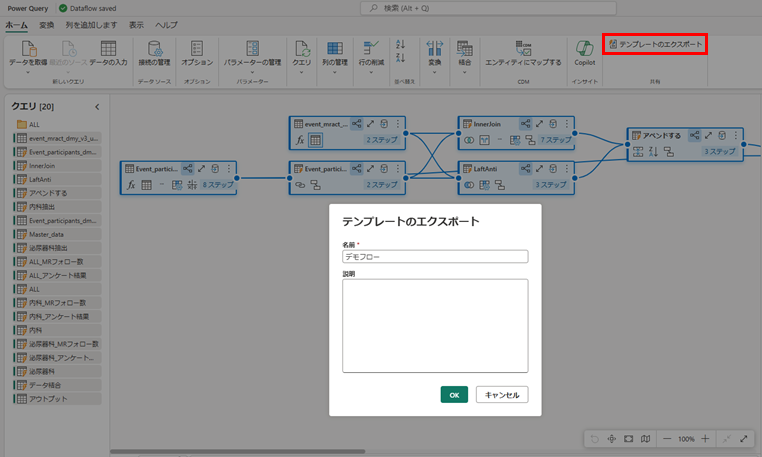
Task: Expand the 8 ステップ badge on the Event_partici node
Action: tap(217, 185)
